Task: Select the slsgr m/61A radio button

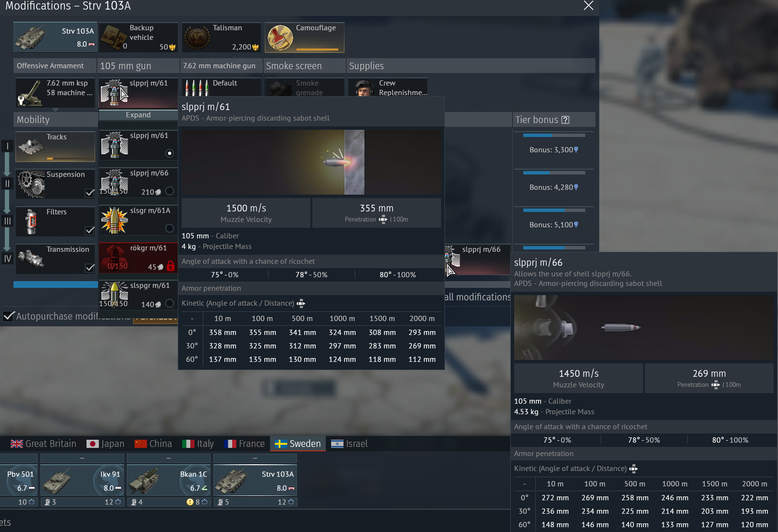Action: (x=169, y=228)
